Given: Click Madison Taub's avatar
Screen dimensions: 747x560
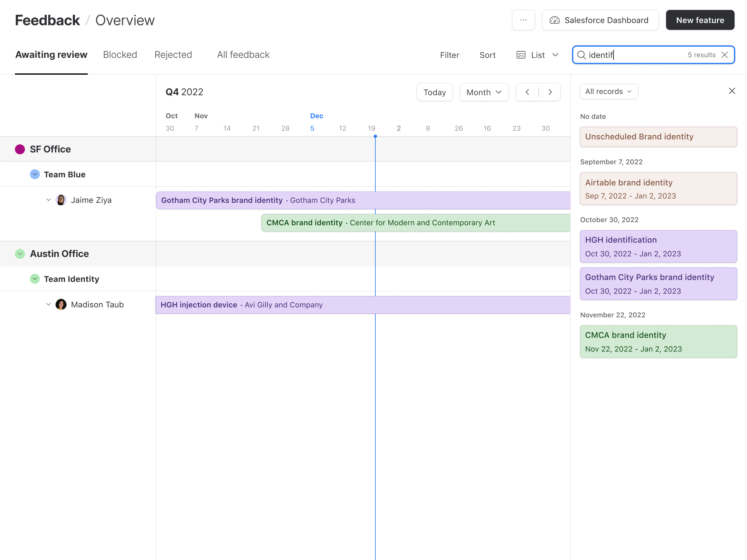Looking at the screenshot, I should [x=61, y=305].
